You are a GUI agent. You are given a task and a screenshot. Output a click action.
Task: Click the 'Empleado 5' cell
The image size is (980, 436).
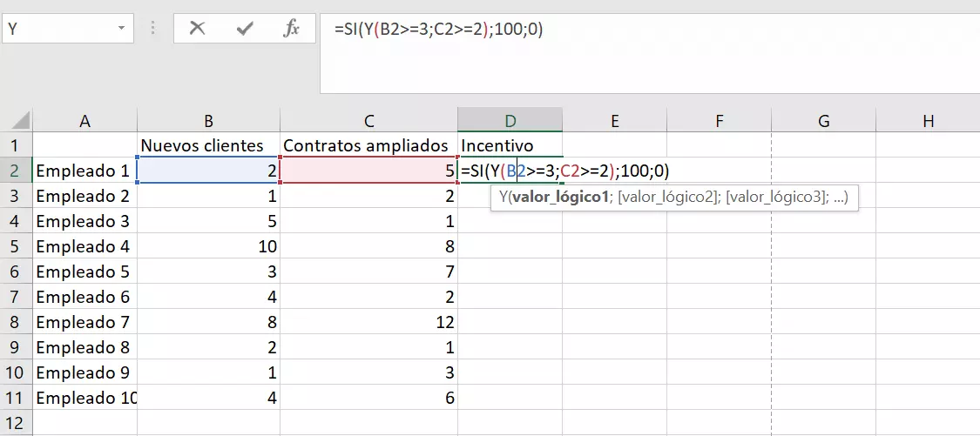[85, 272]
